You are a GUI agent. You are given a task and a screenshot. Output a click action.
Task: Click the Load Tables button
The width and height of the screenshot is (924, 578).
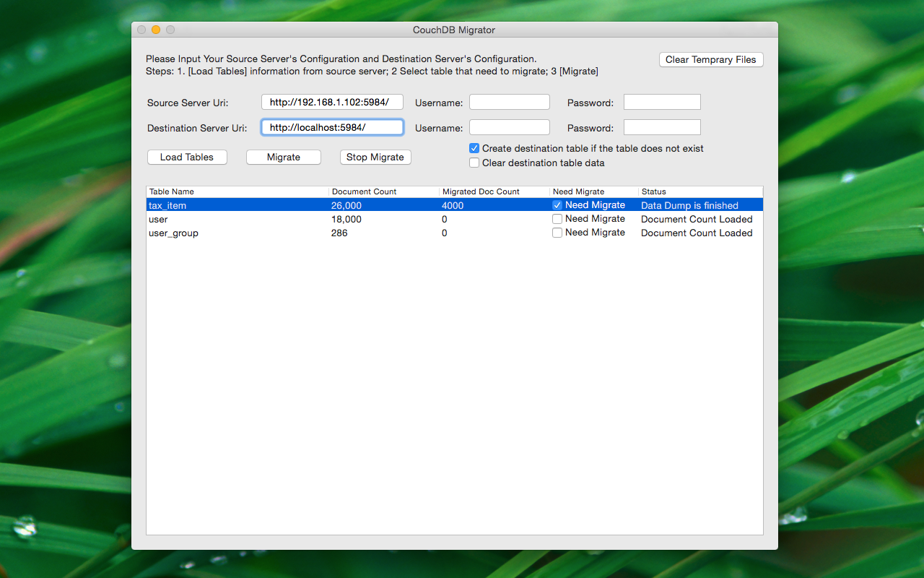pyautogui.click(x=187, y=157)
